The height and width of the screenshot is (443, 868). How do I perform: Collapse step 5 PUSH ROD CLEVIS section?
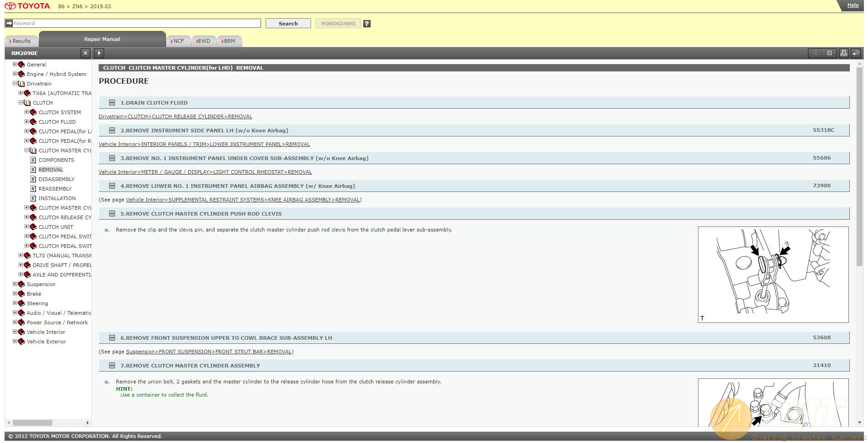(112, 214)
